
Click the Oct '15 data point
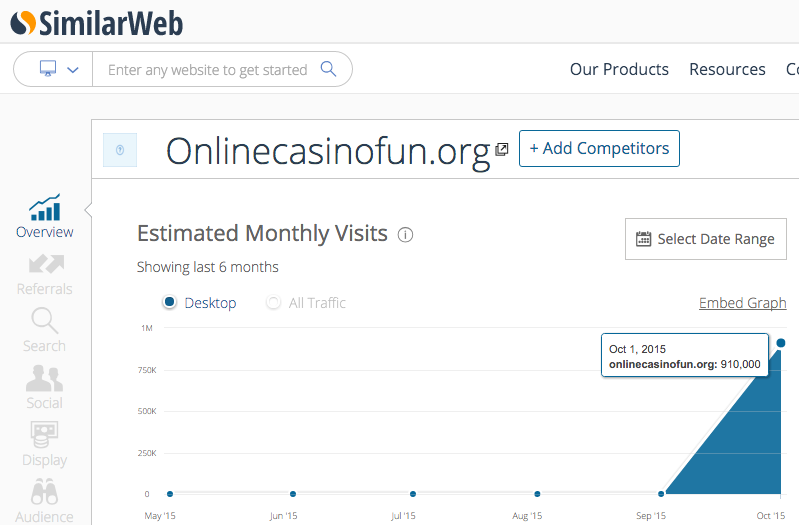(781, 343)
